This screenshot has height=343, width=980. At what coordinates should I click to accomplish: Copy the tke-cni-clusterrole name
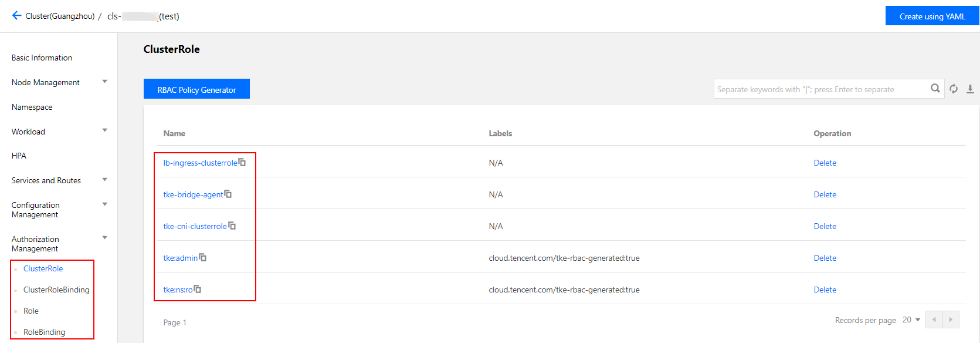click(232, 226)
